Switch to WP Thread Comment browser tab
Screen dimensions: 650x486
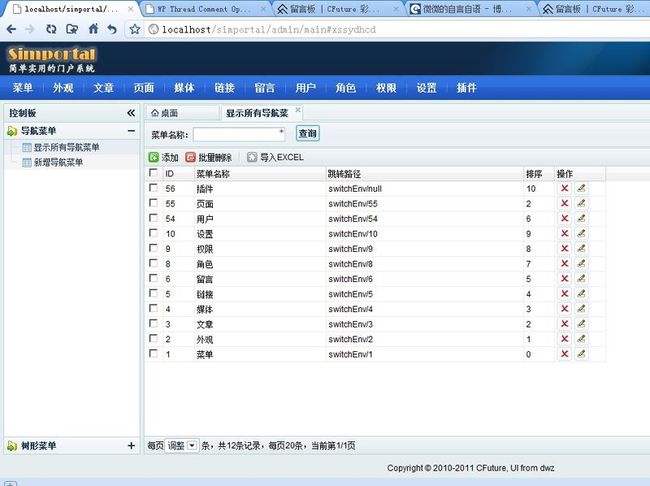205,9
